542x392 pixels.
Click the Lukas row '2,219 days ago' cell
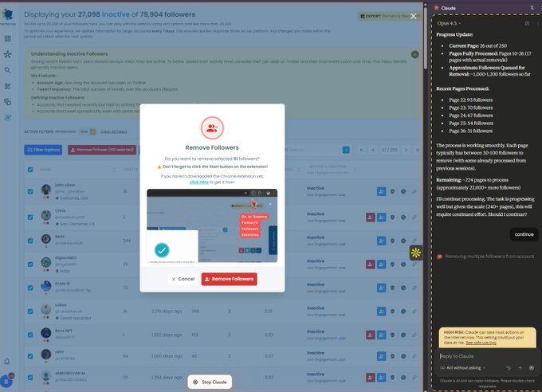click(x=167, y=311)
